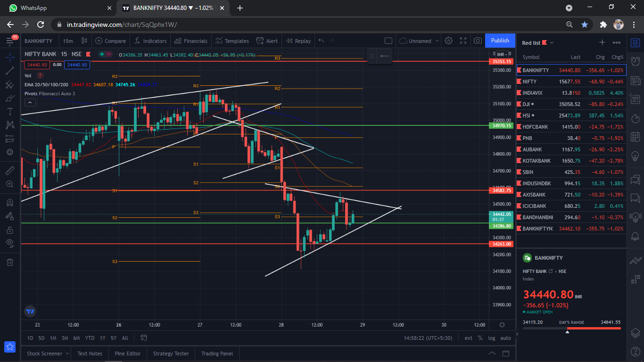Screen dimensions: 644x362
Task: Open the favorites star toolbar button
Action: [10, 347]
